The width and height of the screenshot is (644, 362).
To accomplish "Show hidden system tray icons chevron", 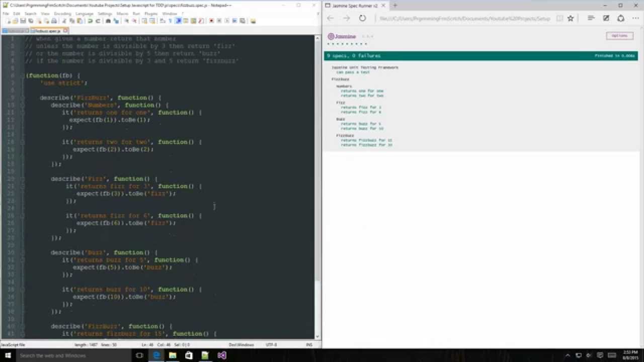I will pos(568,355).
